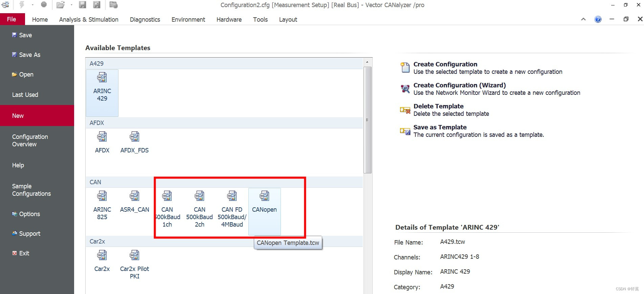Click the template list vertical scrollbar thumb

[x=368, y=120]
